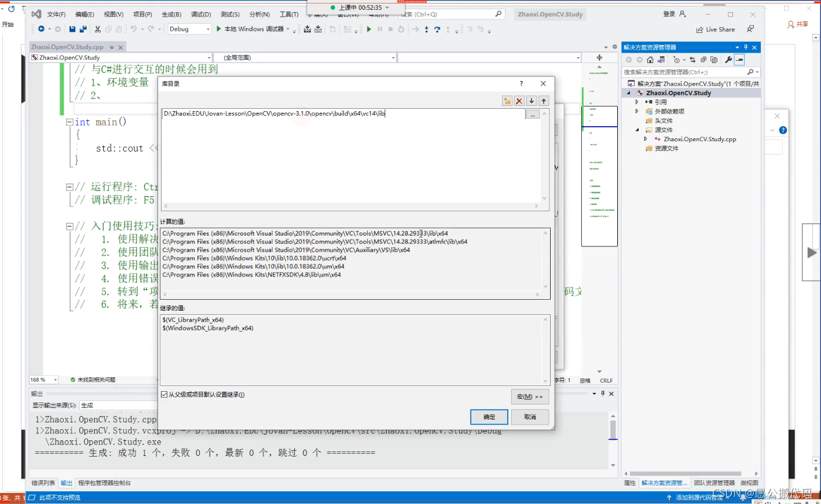Switch to the 错误列表 tab
This screenshot has height=504, width=821.
coord(43,483)
